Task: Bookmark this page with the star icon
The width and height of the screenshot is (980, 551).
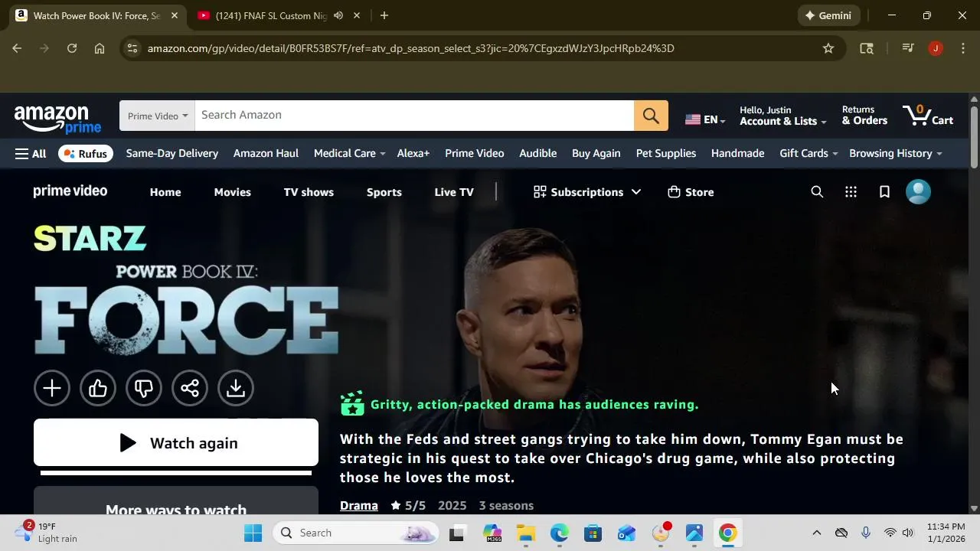Action: 828,48
